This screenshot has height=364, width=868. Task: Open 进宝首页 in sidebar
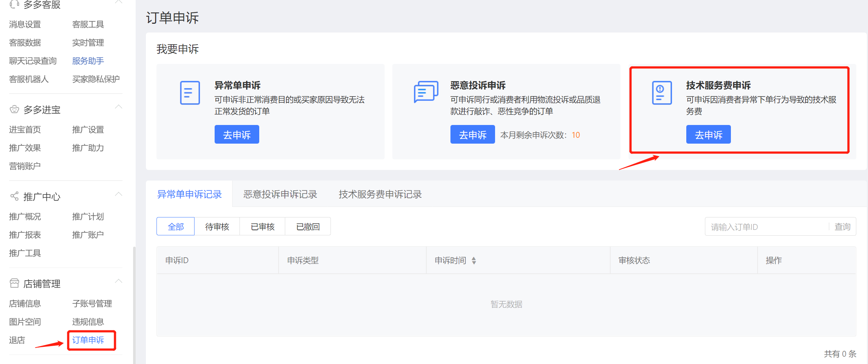pos(25,129)
